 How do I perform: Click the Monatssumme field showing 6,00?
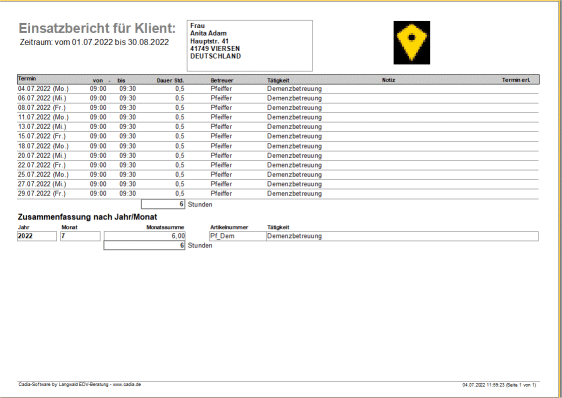[145, 236]
